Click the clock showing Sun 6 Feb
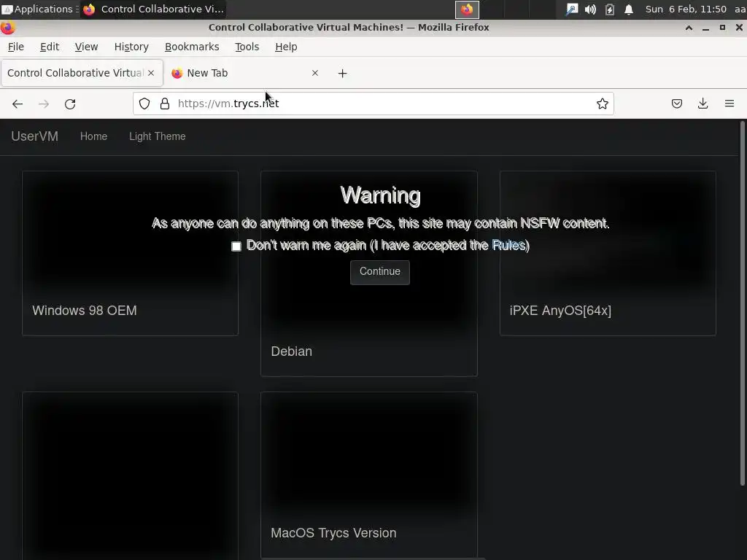Viewport: 747px width, 560px height. click(686, 9)
